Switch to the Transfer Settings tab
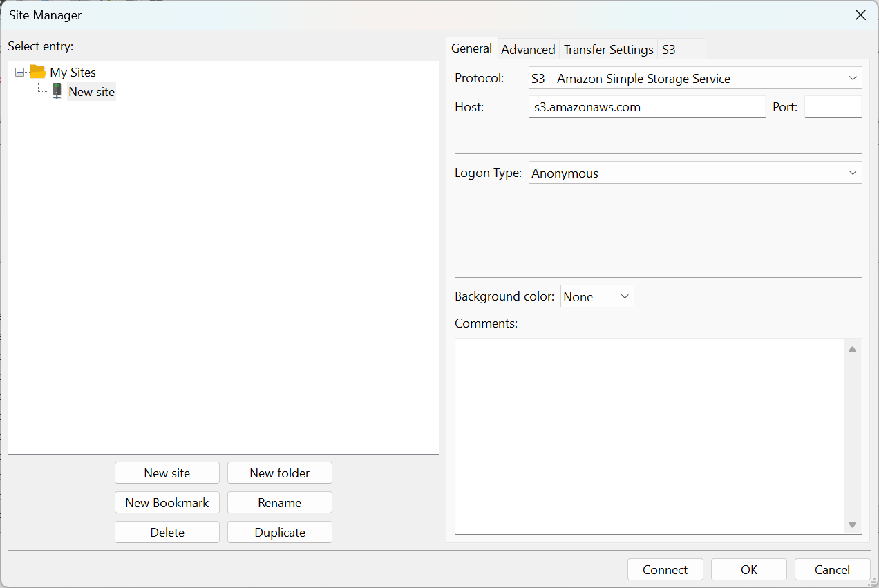This screenshot has height=588, width=879. tap(608, 49)
